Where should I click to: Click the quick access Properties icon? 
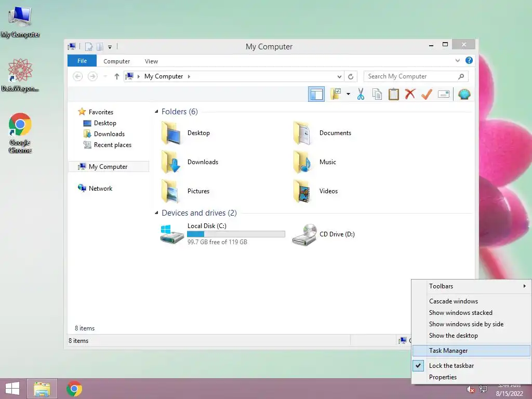(x=89, y=46)
